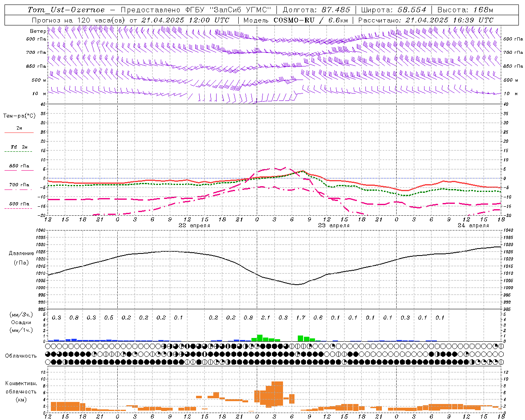525x420 pixels.
Task: Click the "Широта: 58.554" header field
Action: [393, 10]
